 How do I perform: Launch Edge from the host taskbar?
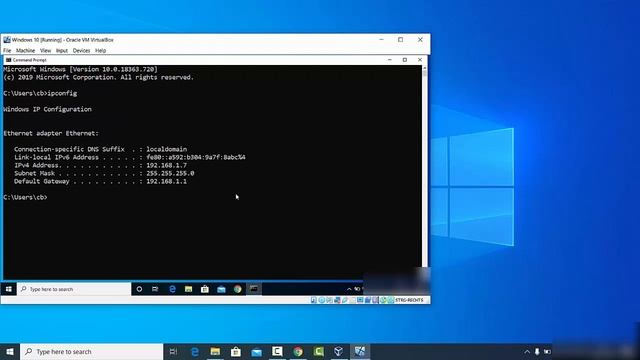pyautogui.click(x=195, y=351)
